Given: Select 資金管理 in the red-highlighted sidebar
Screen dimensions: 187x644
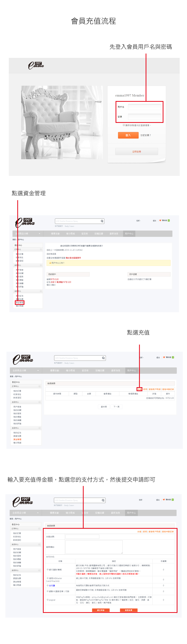Looking at the screenshot, I should click(19, 302).
